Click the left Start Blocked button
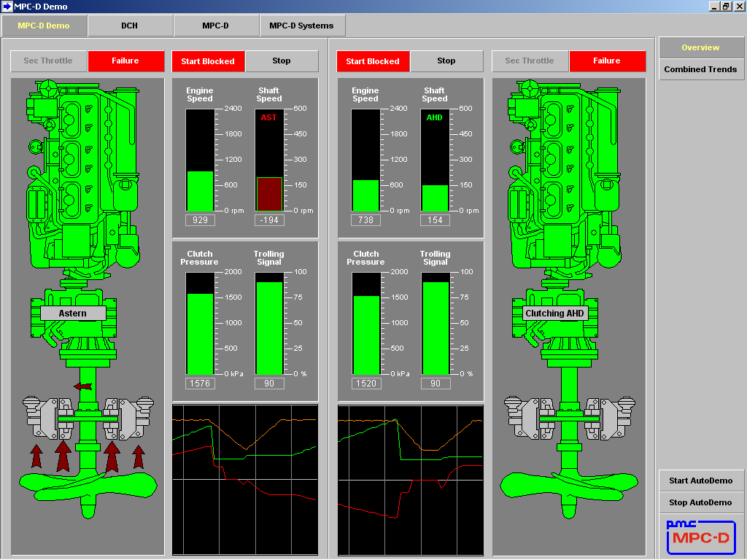The image size is (747, 560). click(x=208, y=61)
